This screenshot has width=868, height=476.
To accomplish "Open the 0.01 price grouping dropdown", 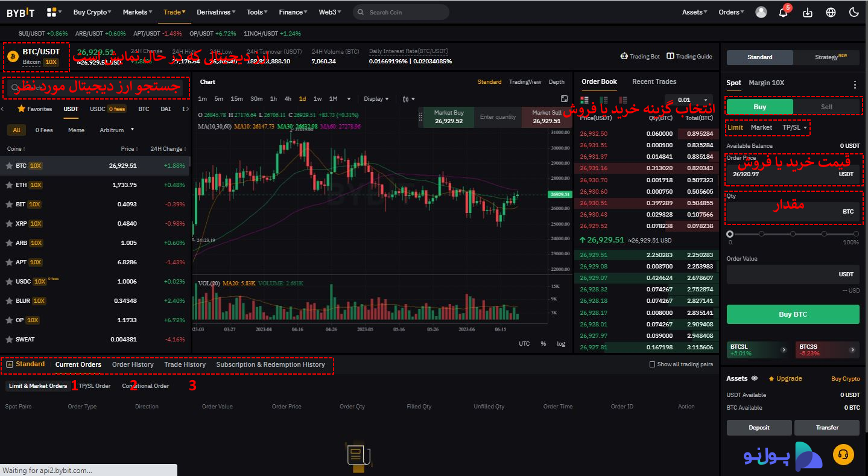I will coord(689,100).
